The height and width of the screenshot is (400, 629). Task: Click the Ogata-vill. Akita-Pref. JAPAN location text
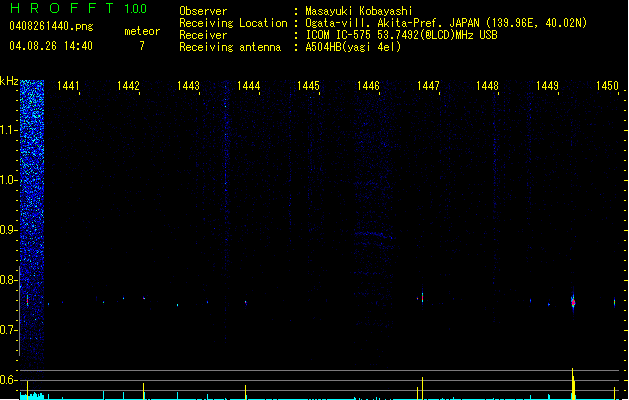coord(446,23)
